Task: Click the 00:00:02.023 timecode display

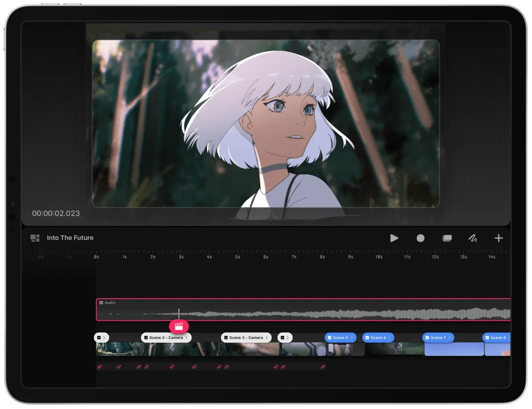Action: point(56,214)
